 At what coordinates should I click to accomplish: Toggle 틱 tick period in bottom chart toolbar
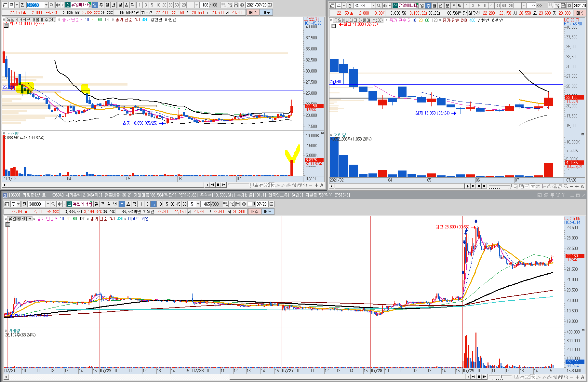click(134, 204)
